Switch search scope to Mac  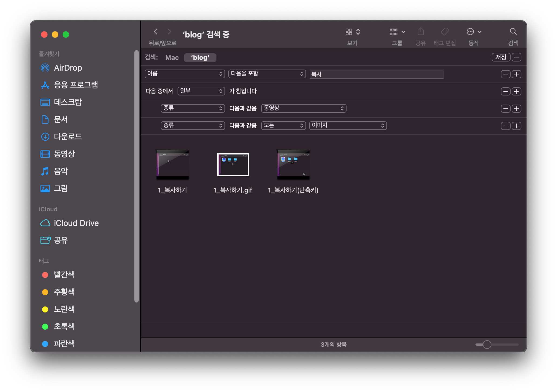tap(172, 57)
